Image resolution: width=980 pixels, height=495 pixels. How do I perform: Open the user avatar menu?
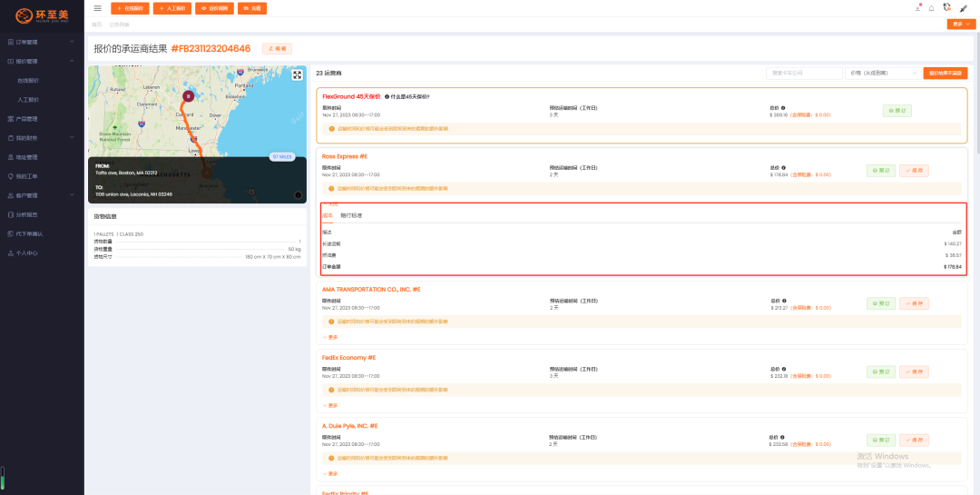click(964, 8)
